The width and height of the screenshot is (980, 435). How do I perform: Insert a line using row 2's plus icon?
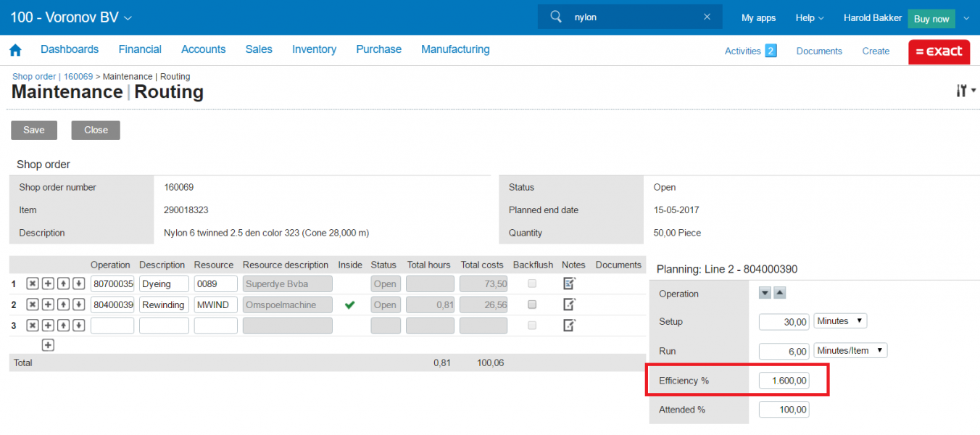coord(48,304)
